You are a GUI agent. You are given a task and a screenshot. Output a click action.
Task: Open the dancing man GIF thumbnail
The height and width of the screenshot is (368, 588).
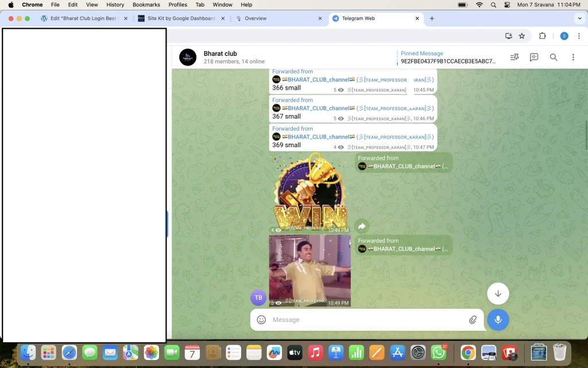310,270
